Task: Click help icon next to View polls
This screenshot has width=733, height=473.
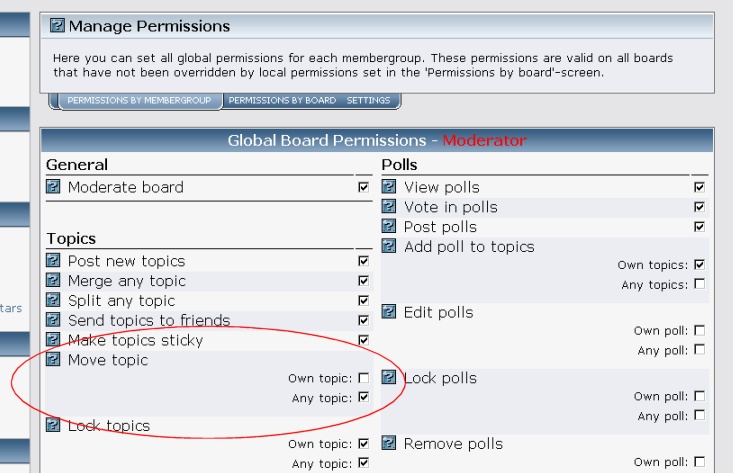Action: coord(389,186)
